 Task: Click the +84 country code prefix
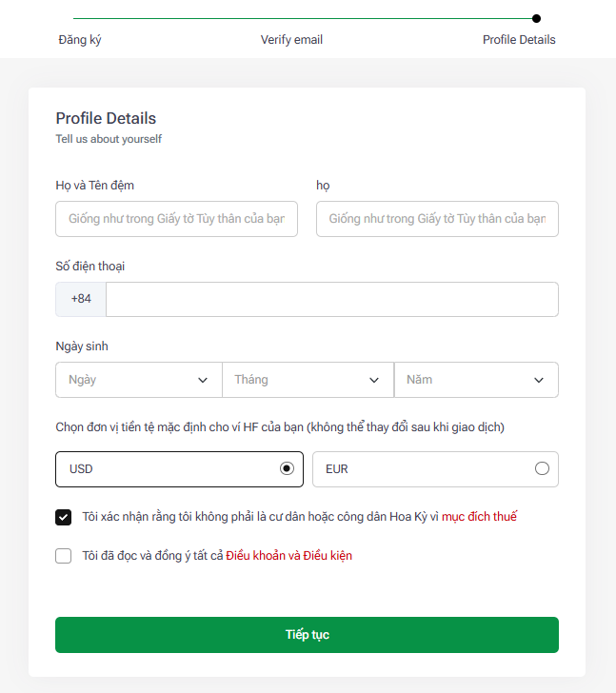[x=81, y=299]
